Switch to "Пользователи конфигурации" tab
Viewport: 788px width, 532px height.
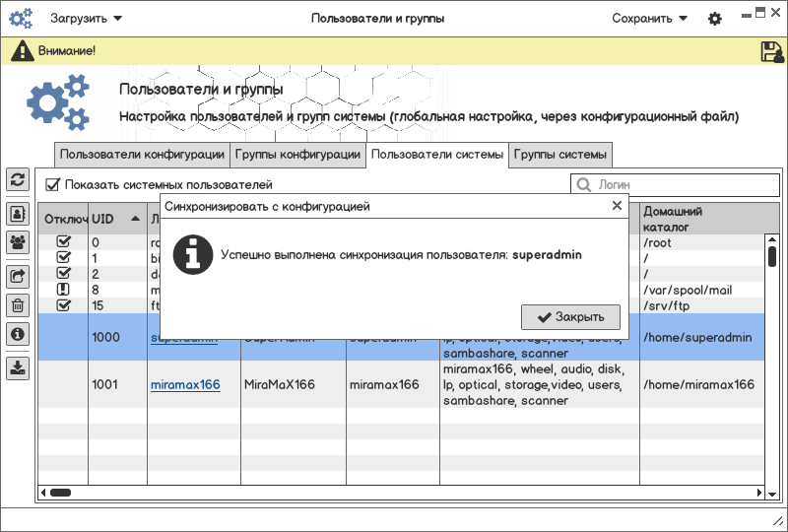(142, 155)
